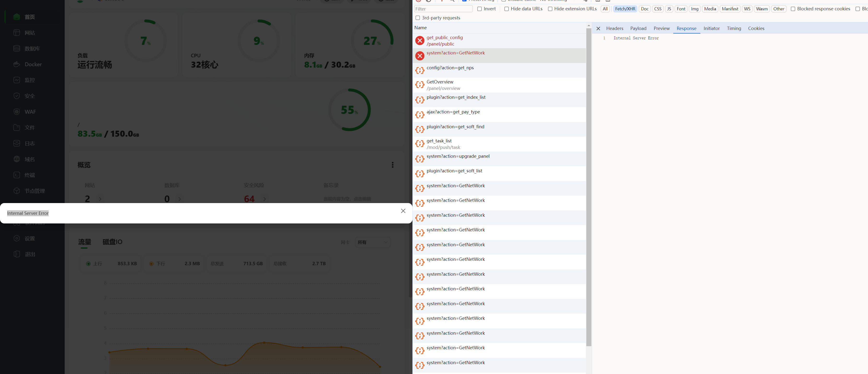868x374 pixels.
Task: Click the red error icon for get_public_config
Action: [x=420, y=41]
